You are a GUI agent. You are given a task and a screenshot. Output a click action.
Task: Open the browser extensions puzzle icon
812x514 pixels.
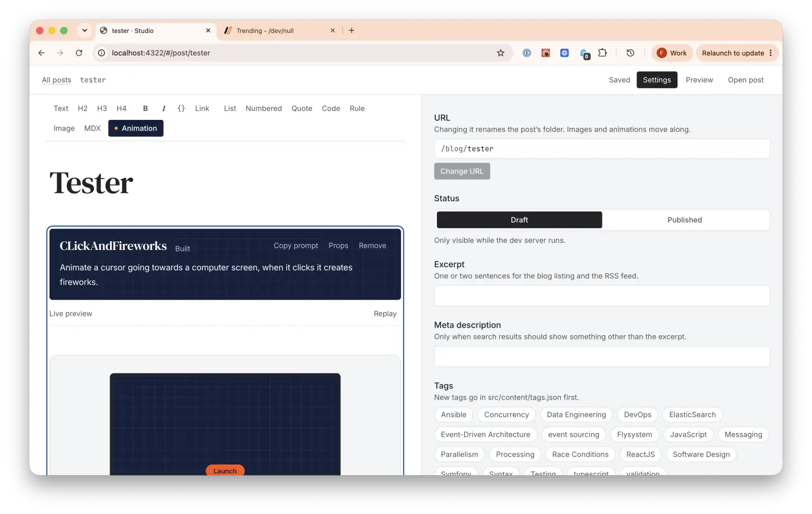pyautogui.click(x=602, y=53)
